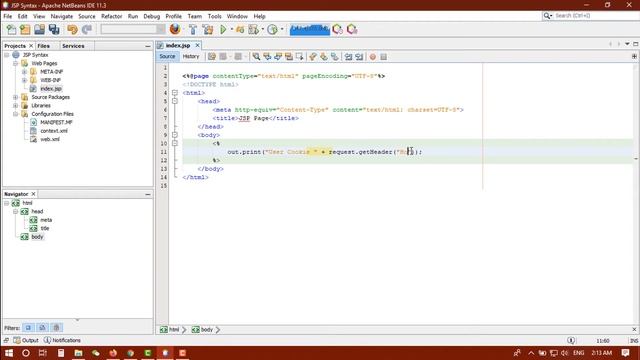Click the Clean and Build icon
640x360 pixels.
tap(208, 29)
